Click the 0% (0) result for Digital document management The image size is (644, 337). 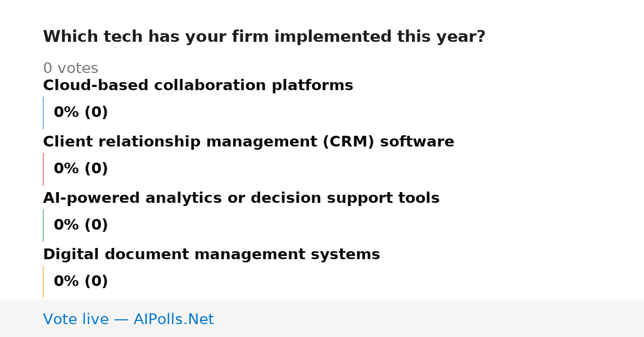[x=81, y=282]
